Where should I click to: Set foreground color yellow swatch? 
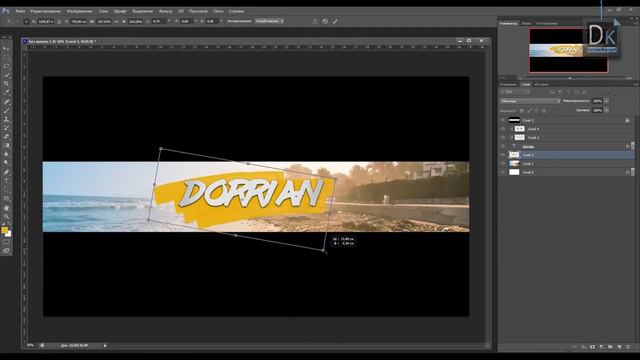tap(4, 231)
